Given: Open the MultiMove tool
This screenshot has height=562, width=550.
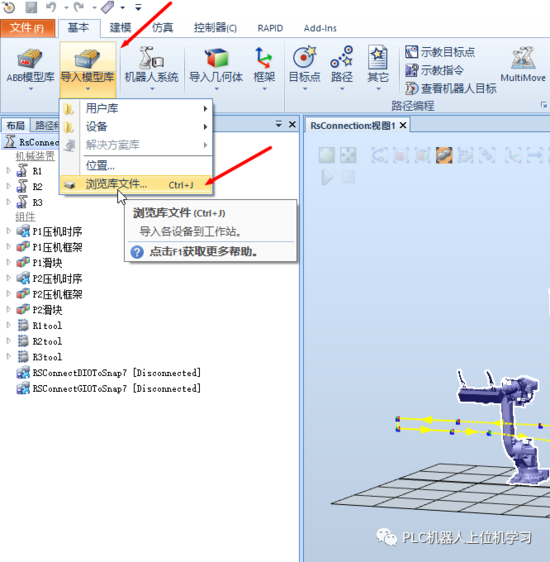Looking at the screenshot, I should tap(523, 65).
